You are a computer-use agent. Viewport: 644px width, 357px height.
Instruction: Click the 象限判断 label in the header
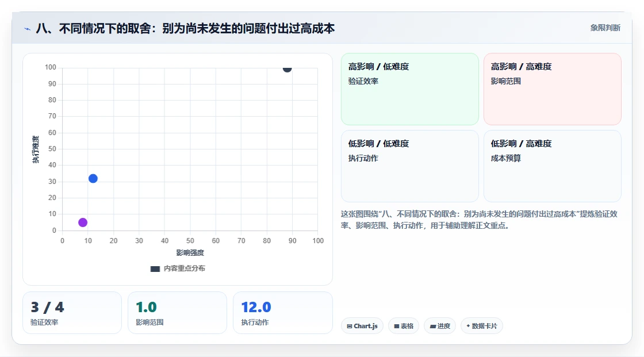[605, 28]
